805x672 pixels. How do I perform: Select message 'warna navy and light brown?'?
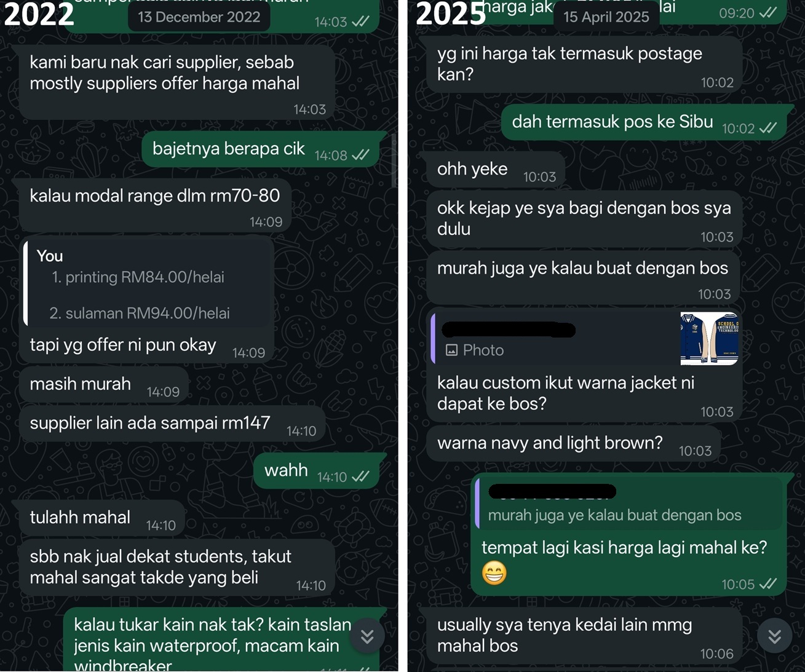tap(573, 443)
